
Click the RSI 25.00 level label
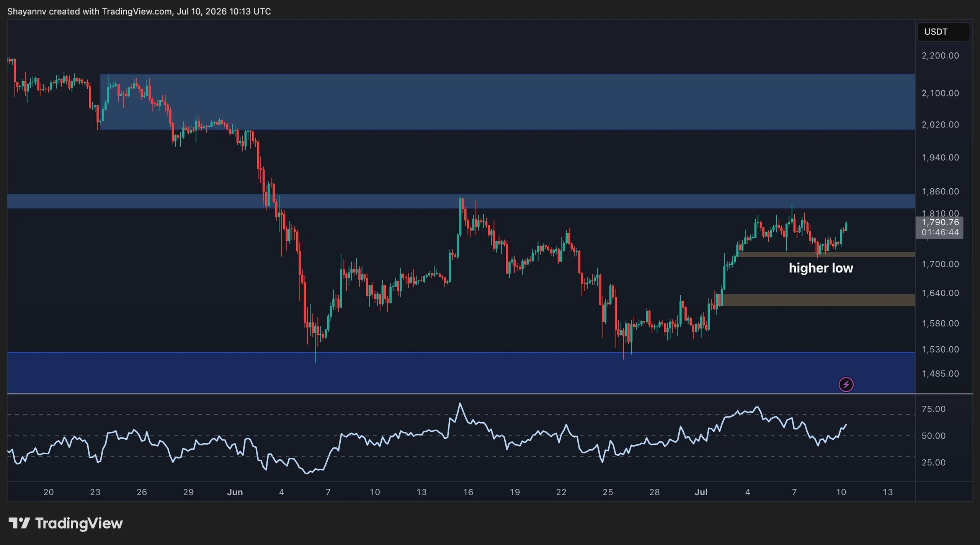pos(933,463)
